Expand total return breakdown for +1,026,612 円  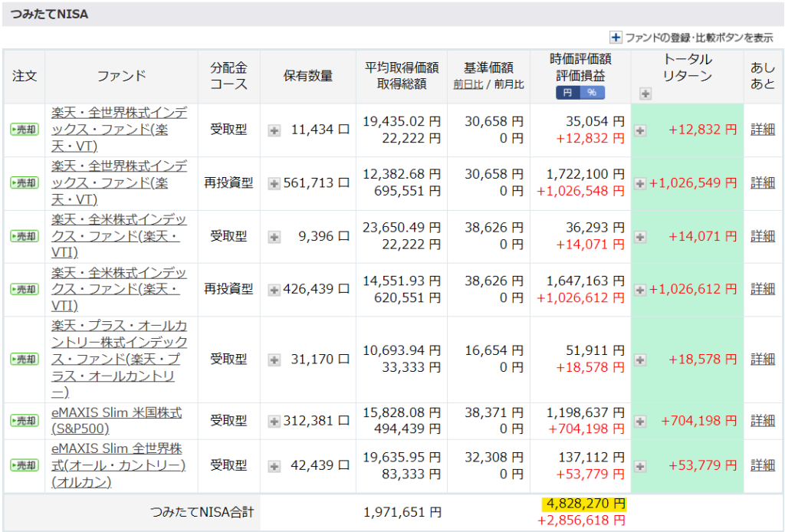tap(641, 290)
